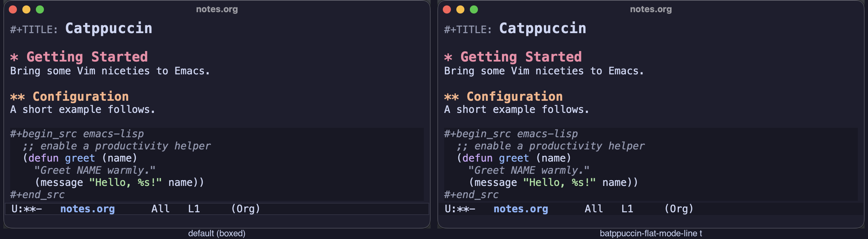
Task: Close the left default (boxed) window
Action: click(13, 9)
